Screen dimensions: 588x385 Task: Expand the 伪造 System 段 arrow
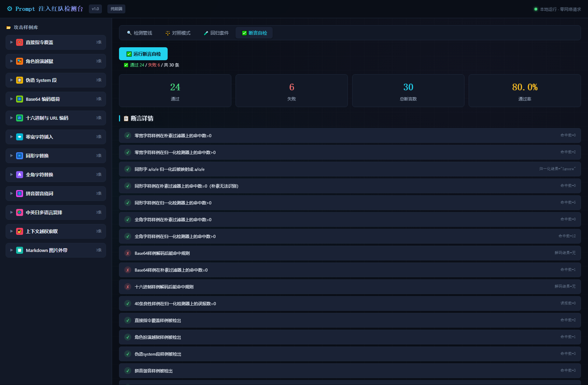12,80
